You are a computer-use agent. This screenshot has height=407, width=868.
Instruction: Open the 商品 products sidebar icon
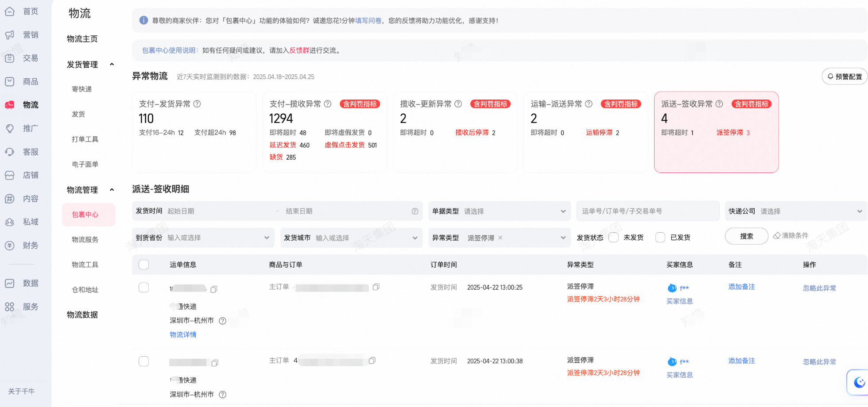(x=10, y=81)
